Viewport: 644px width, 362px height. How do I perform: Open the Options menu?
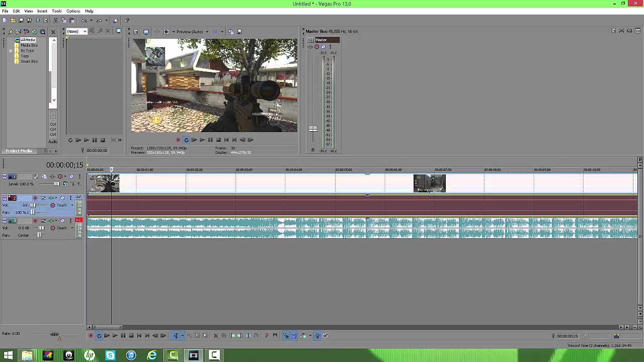73,11
